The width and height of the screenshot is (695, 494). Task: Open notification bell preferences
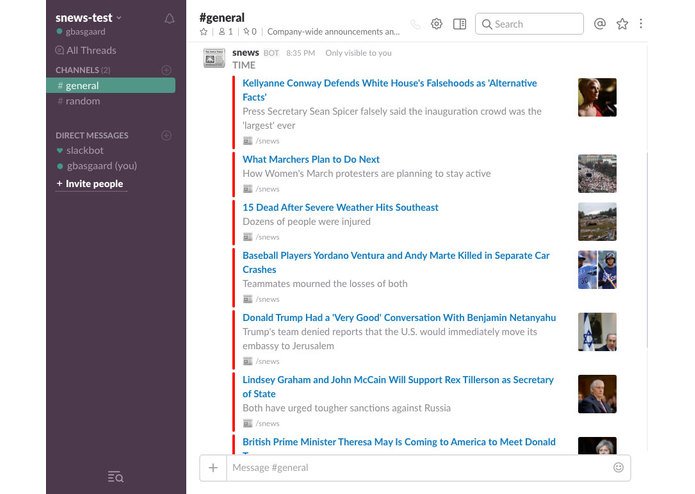169,19
